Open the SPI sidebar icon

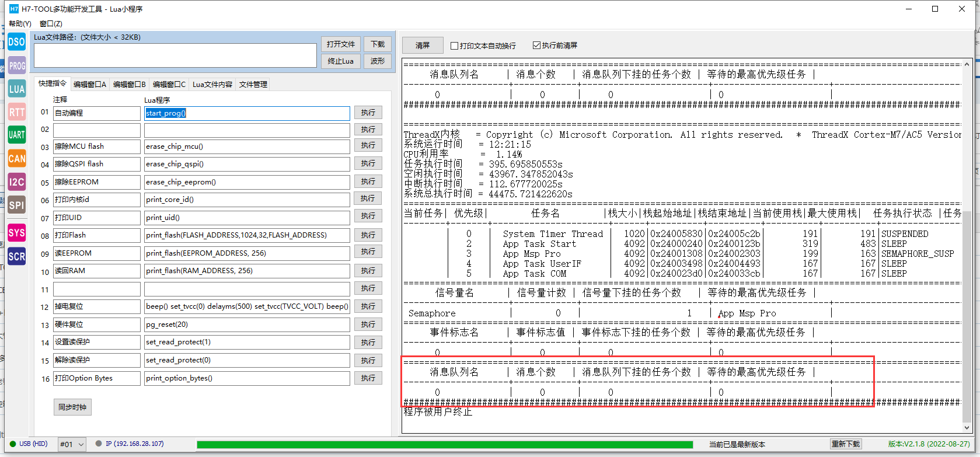coord(16,205)
